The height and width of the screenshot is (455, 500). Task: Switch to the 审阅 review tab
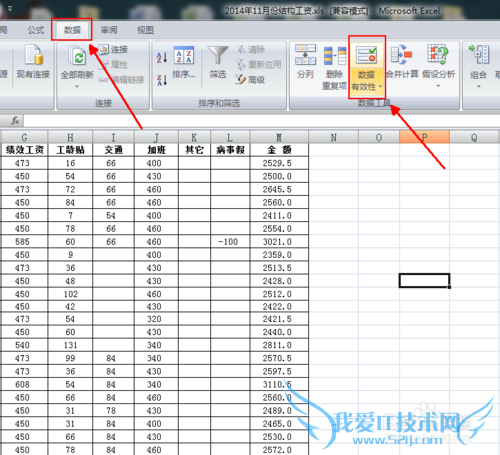tap(109, 30)
